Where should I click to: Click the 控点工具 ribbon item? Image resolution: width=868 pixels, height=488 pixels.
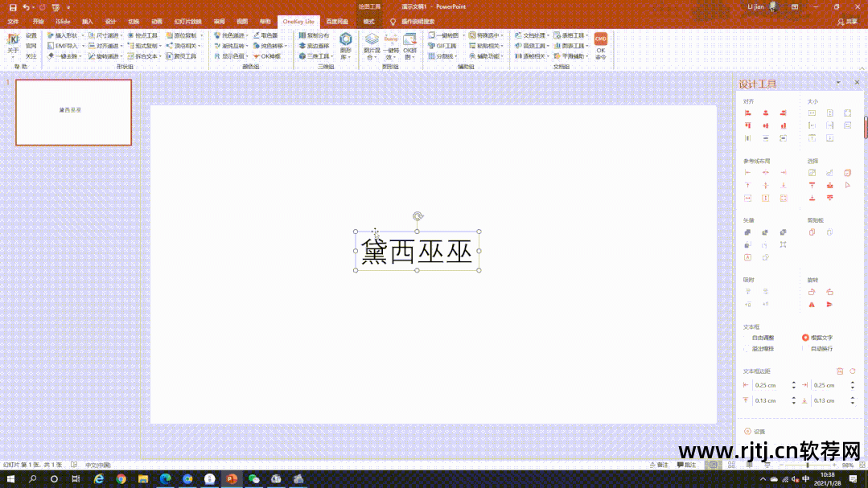click(x=143, y=35)
